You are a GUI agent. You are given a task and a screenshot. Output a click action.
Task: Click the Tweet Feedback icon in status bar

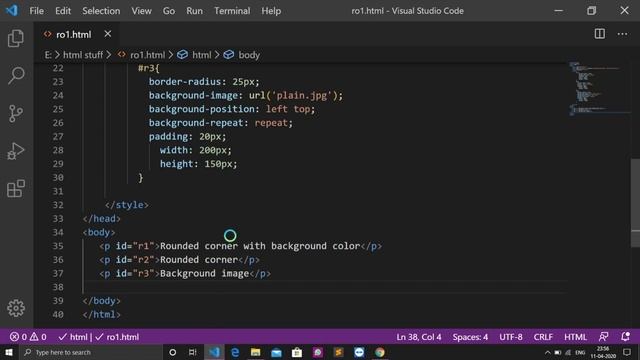pyautogui.click(x=604, y=337)
